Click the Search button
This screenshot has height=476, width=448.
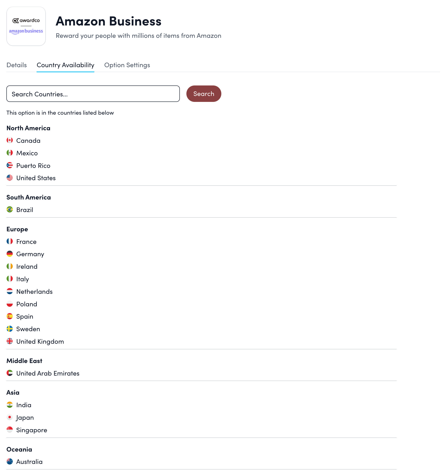[x=204, y=94]
